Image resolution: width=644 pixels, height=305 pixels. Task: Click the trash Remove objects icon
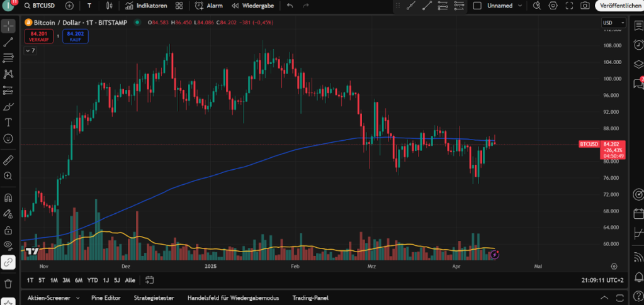coord(8,283)
